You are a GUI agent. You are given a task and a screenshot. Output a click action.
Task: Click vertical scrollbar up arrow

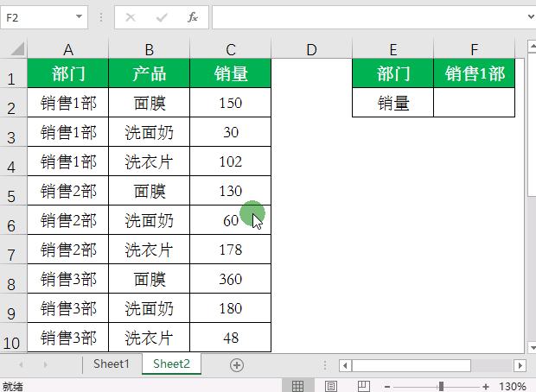[532, 46]
